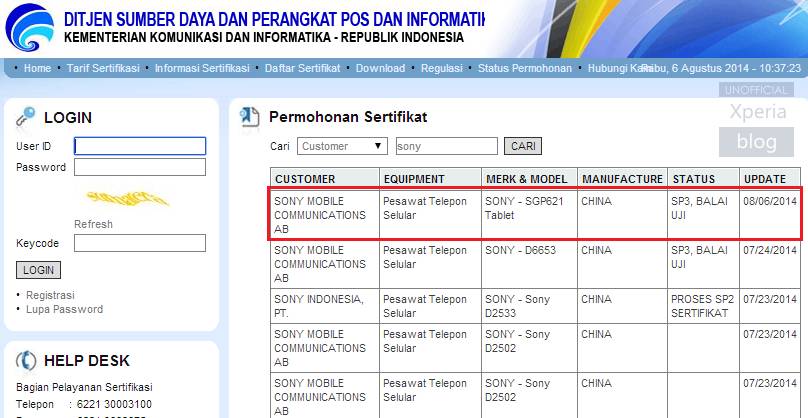This screenshot has height=418, width=808.
Task: Open Tarif Sertifikasi menu item
Action: coord(103,68)
